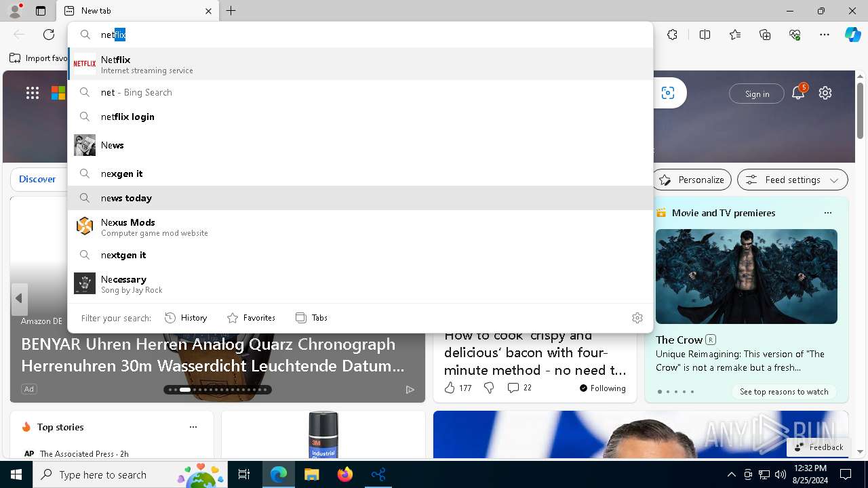The image size is (868, 488).
Task: Show hidden system tray icons chevron
Action: (x=731, y=474)
